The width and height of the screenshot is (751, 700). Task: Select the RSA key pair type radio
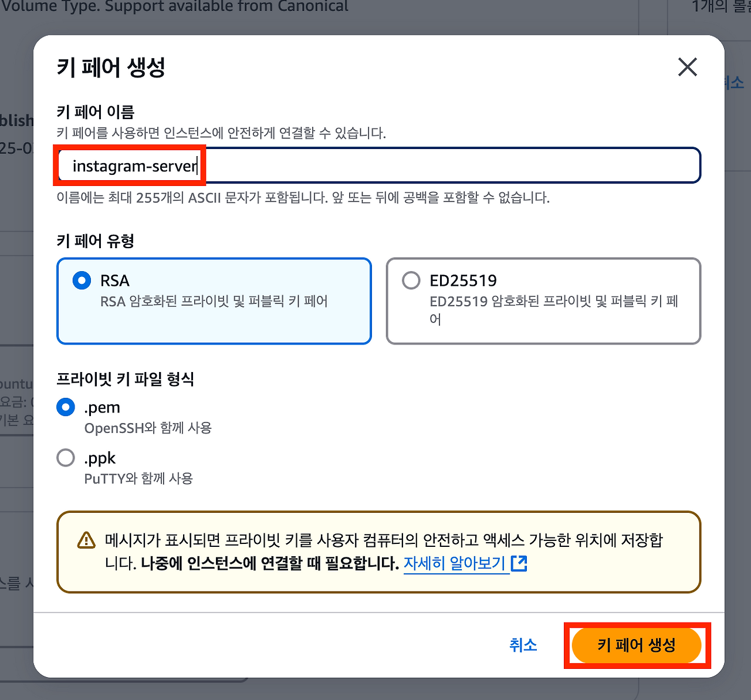click(x=82, y=280)
